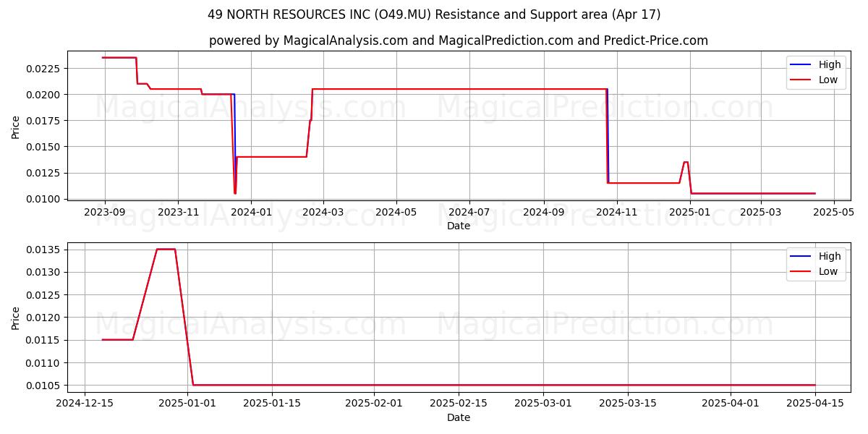Click the 0.0225 price tick label
Image resolution: width=868 pixels, height=434 pixels.
pyautogui.click(x=45, y=69)
